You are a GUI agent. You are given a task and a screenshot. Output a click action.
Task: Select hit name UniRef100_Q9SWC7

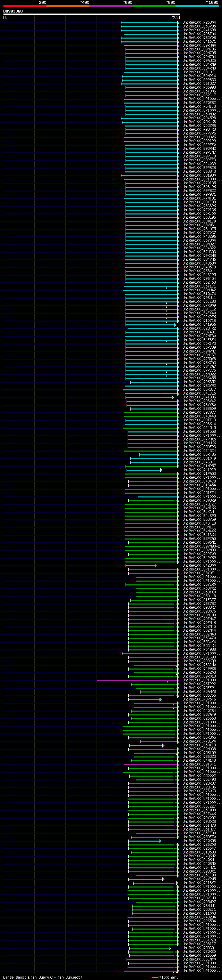point(199,412)
